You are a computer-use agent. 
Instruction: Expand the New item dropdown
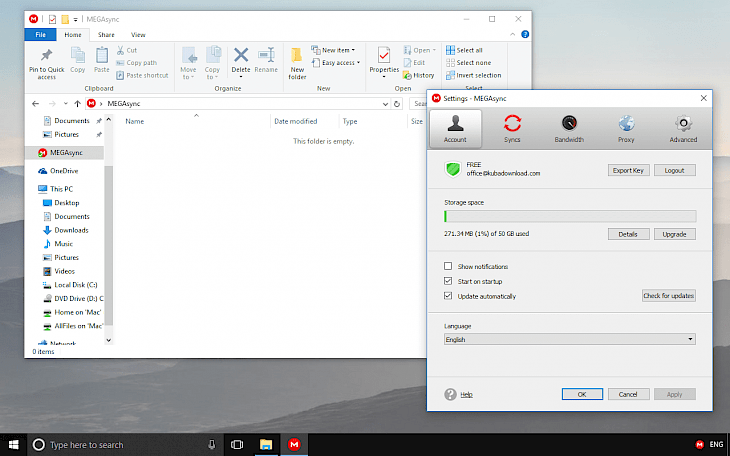click(332, 50)
